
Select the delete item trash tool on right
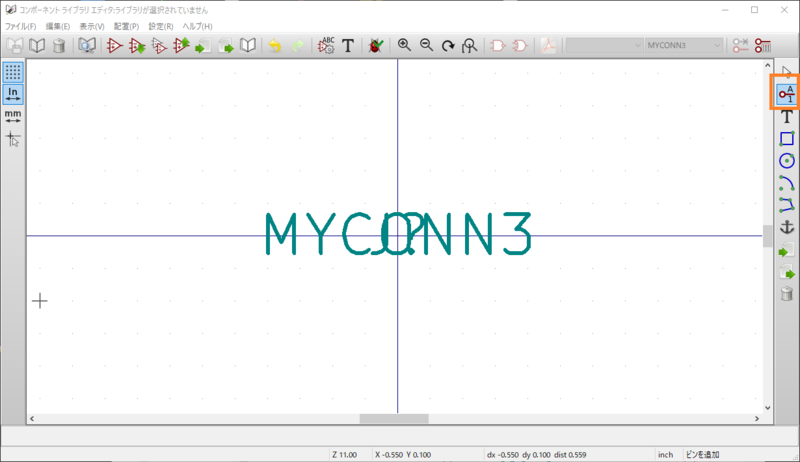tap(787, 294)
